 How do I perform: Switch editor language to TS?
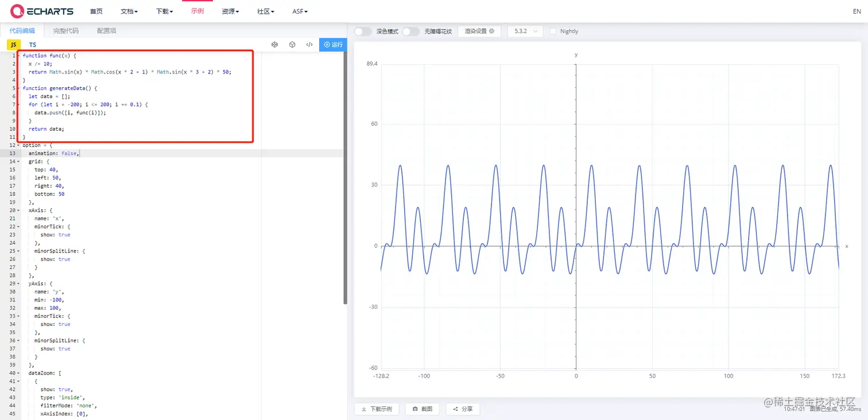click(33, 45)
